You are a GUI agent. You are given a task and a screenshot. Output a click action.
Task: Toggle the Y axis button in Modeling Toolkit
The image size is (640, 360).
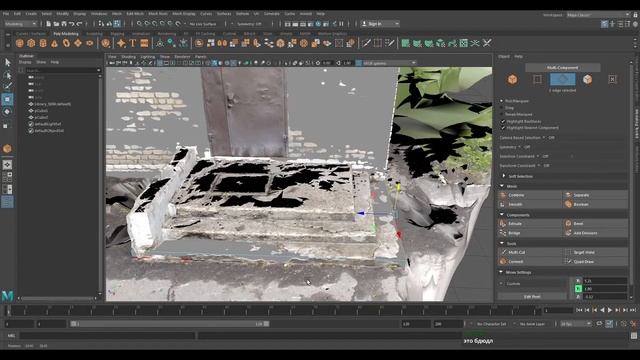point(578,289)
